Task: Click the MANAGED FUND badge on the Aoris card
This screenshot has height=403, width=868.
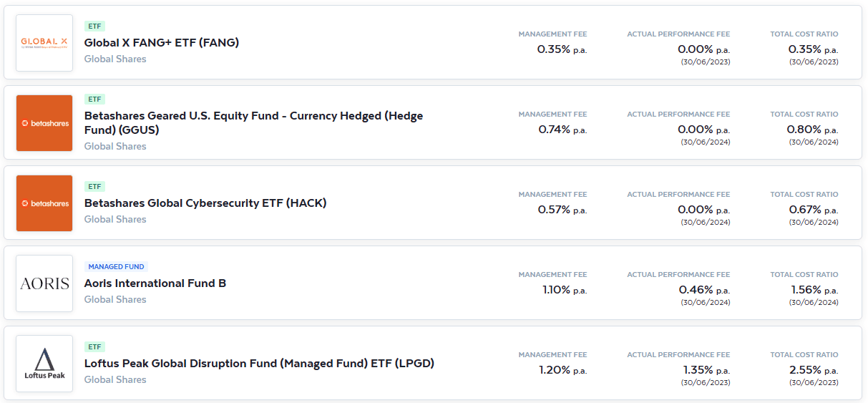Action: pyautogui.click(x=117, y=266)
